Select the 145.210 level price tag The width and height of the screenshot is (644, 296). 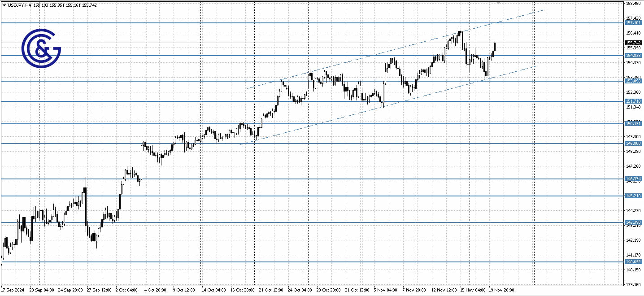tap(633, 196)
